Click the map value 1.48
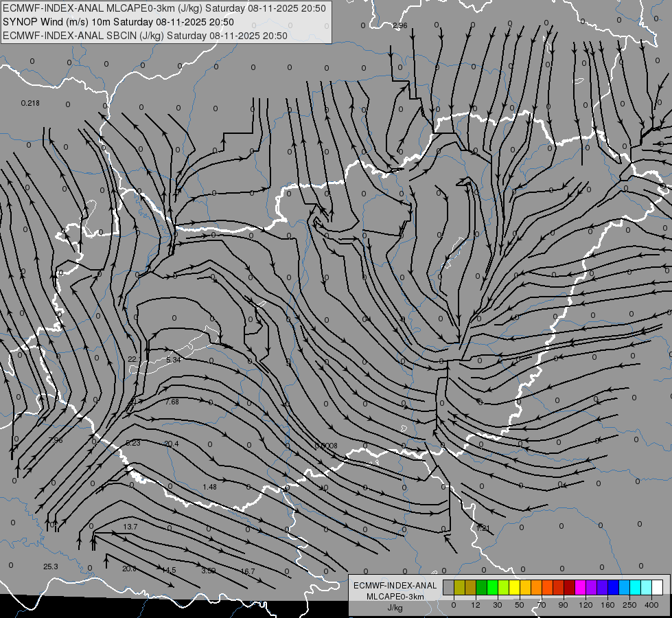The height and width of the screenshot is (618, 672). point(209,487)
